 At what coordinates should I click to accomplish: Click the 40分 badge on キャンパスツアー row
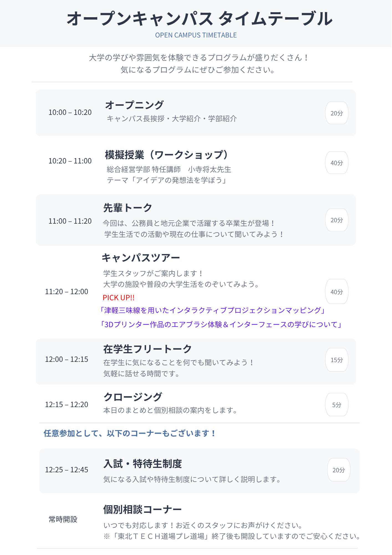(x=337, y=292)
